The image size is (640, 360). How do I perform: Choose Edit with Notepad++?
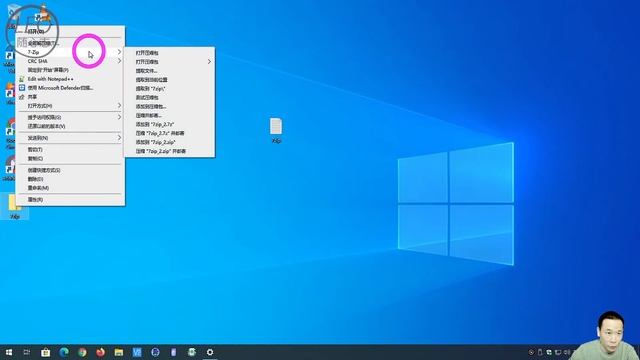(x=70, y=79)
